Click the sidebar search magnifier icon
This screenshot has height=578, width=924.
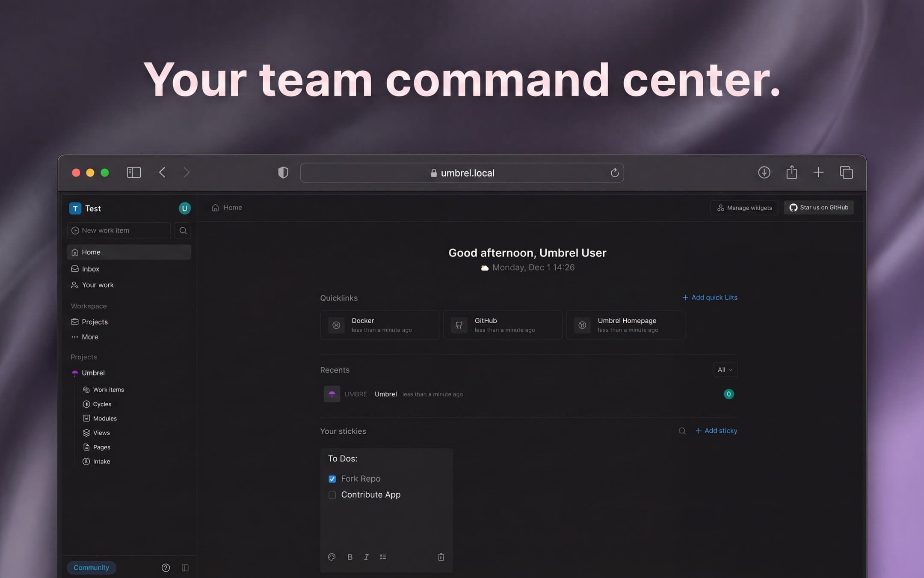(x=183, y=230)
